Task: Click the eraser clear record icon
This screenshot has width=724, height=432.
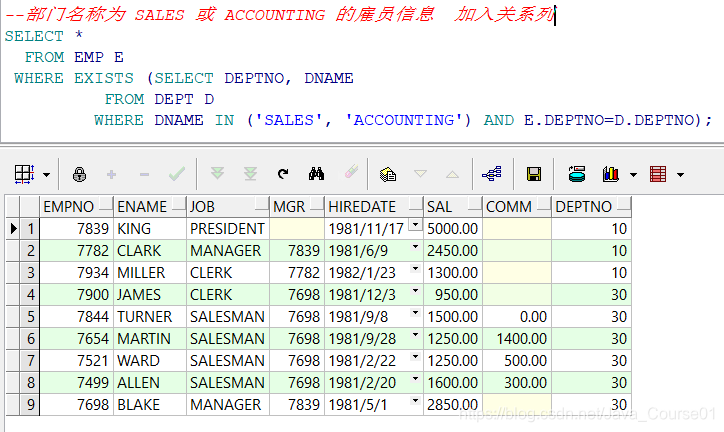Action: coord(351,172)
